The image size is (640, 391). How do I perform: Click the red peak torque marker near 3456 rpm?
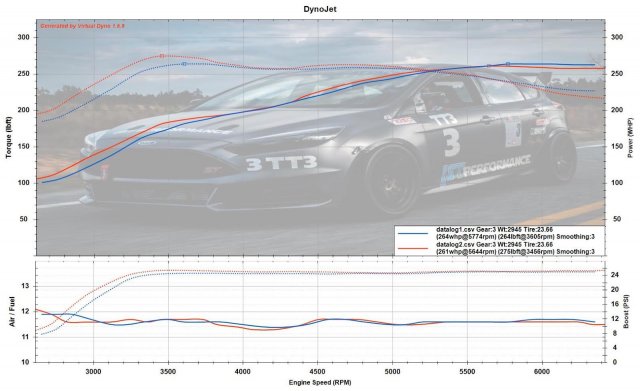161,56
